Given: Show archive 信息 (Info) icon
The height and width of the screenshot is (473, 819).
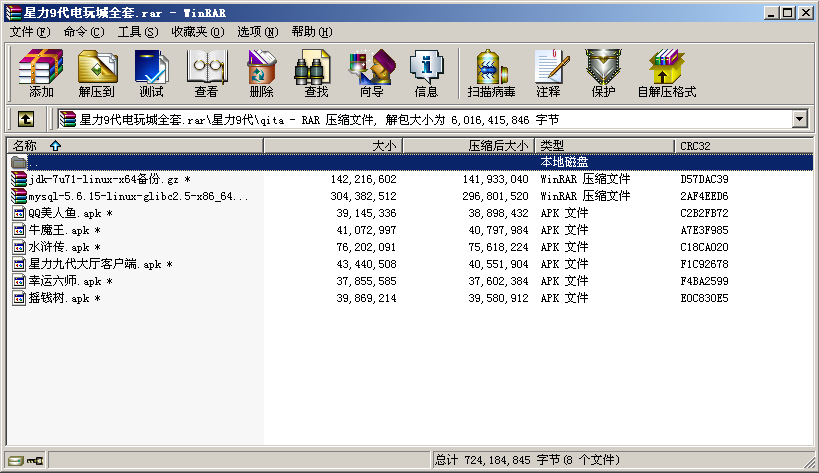Looking at the screenshot, I should [x=426, y=73].
